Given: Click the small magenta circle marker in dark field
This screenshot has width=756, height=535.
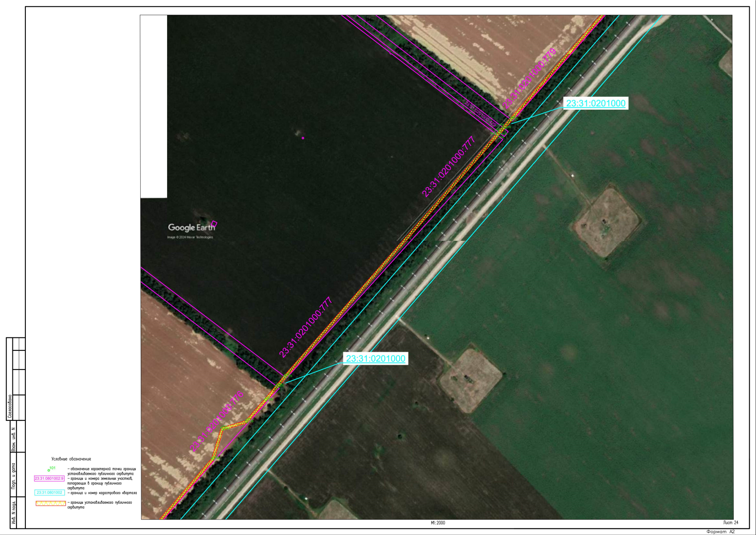Looking at the screenshot, I should tap(303, 138).
